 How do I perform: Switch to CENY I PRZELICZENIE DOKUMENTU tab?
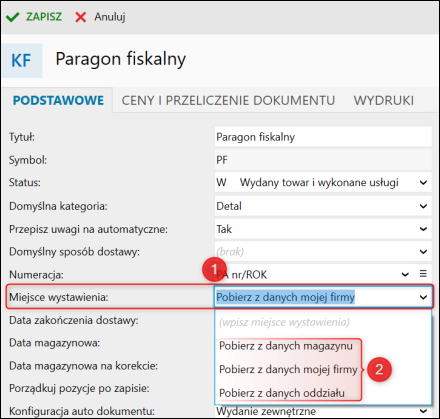228,100
